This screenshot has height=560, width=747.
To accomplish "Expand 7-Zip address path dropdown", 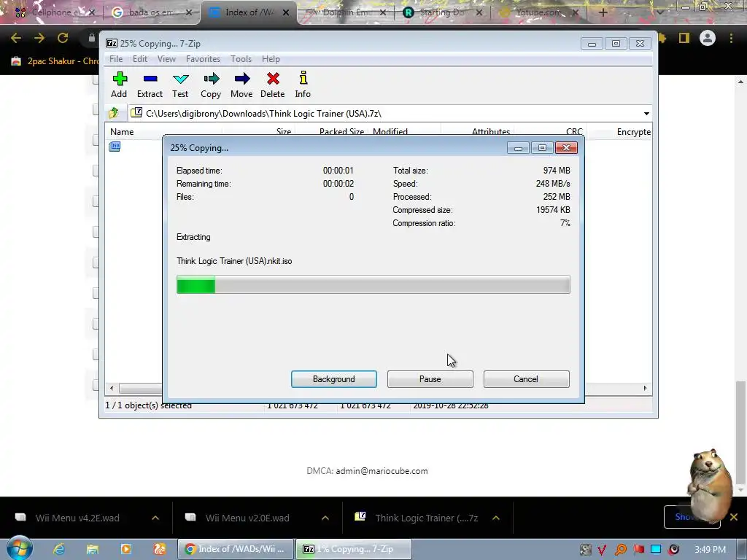I will 646,113.
